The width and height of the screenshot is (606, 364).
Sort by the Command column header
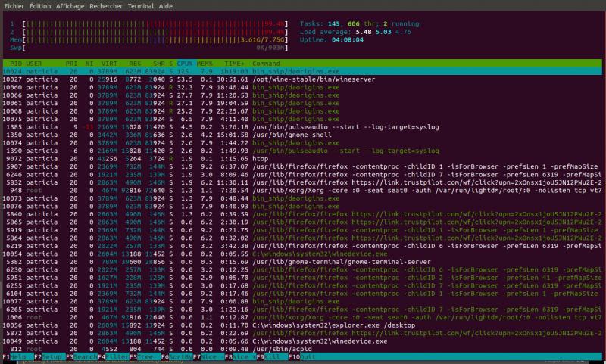266,64
